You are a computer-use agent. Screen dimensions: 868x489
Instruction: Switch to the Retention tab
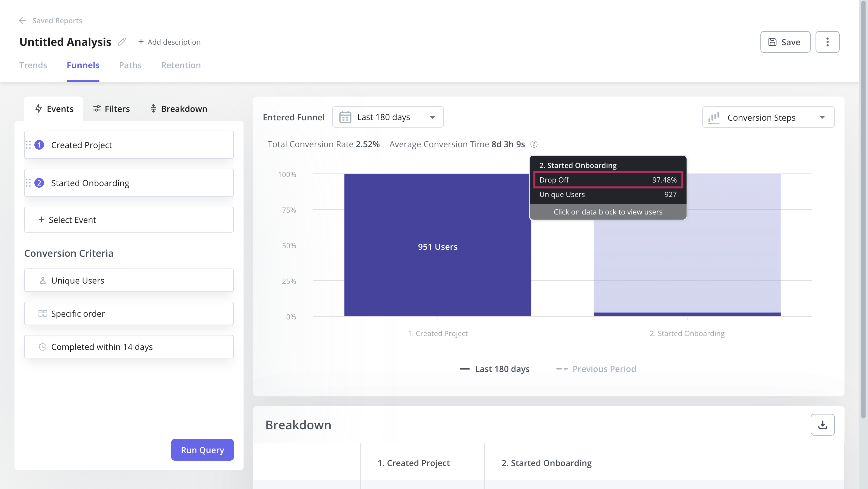[x=181, y=65]
